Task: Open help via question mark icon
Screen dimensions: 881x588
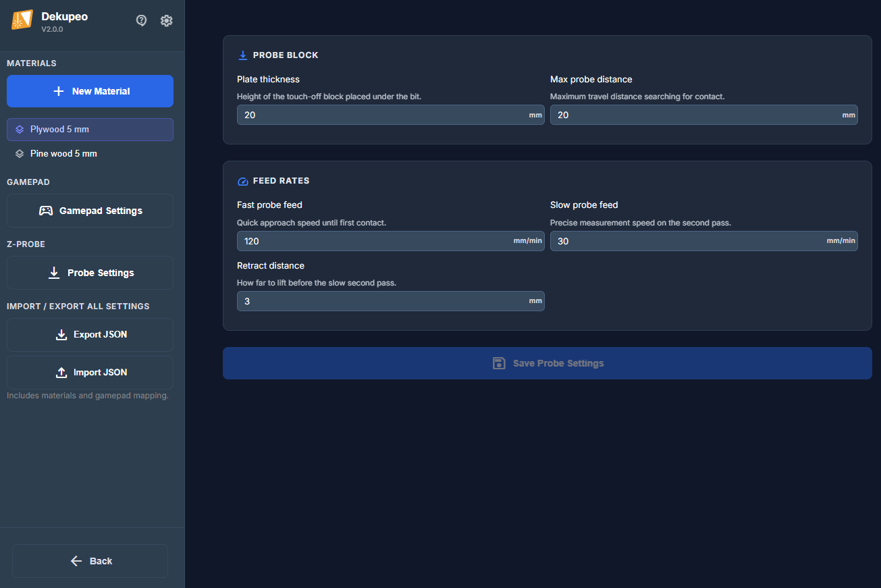Action: tap(142, 21)
